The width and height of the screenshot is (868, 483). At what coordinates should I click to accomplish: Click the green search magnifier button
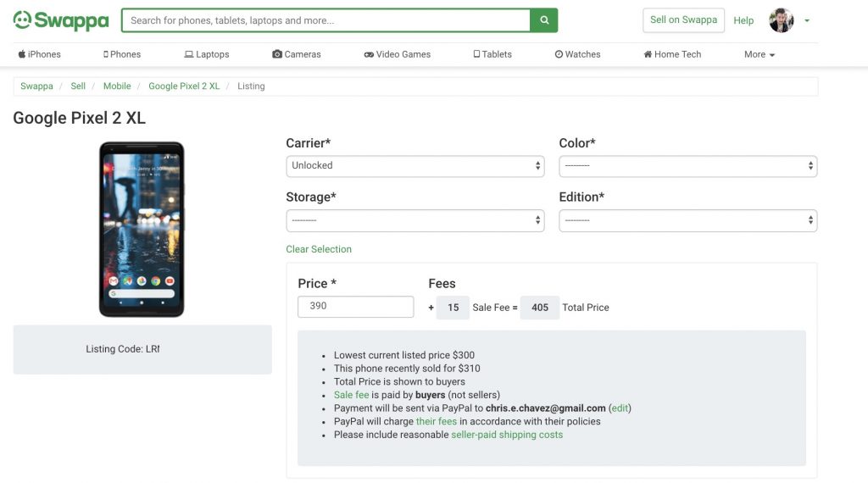click(x=544, y=20)
